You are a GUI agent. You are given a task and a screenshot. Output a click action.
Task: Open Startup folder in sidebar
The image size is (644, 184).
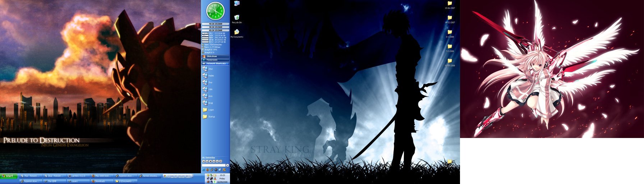tap(209, 117)
